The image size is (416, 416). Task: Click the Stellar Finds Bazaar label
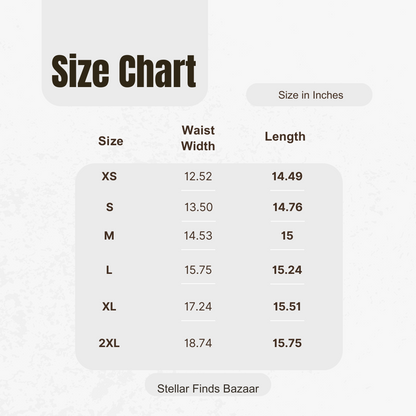coord(208,388)
